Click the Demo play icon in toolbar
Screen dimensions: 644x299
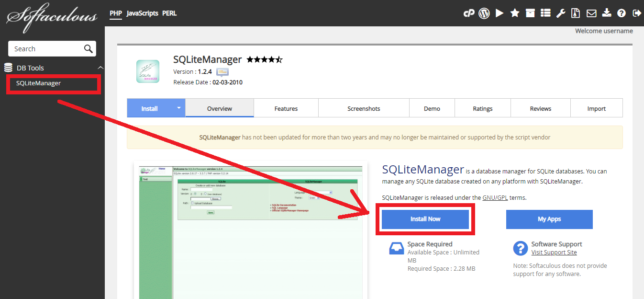(x=499, y=13)
